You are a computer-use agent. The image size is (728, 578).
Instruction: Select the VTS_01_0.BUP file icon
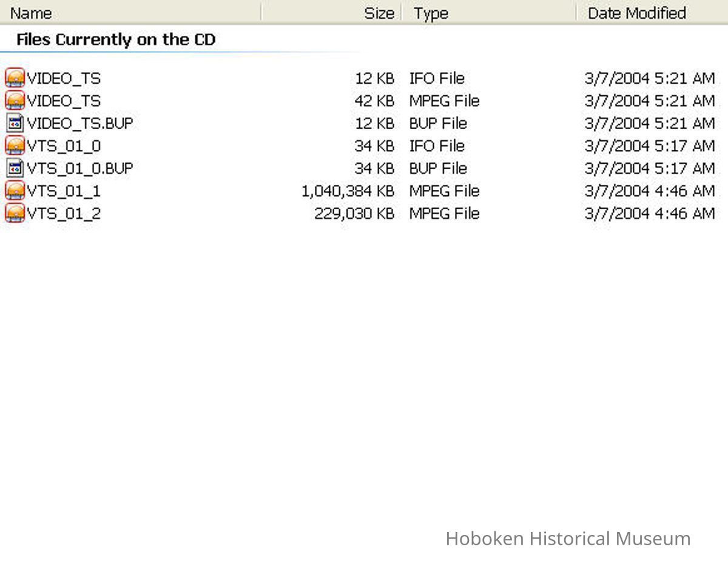[15, 168]
